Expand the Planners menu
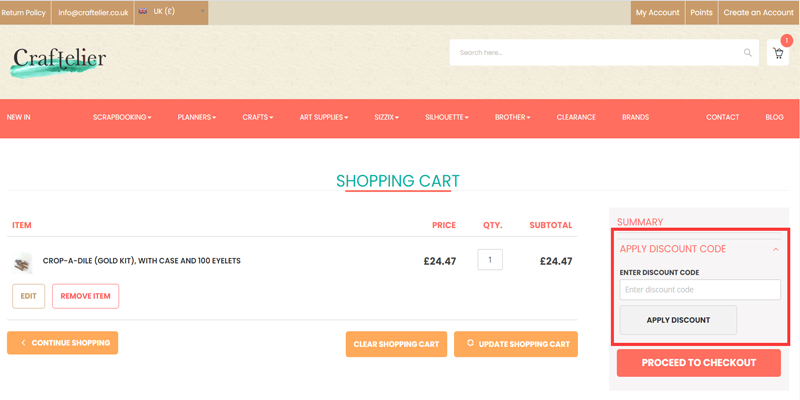Image resolution: width=800 pixels, height=400 pixels. tap(196, 117)
